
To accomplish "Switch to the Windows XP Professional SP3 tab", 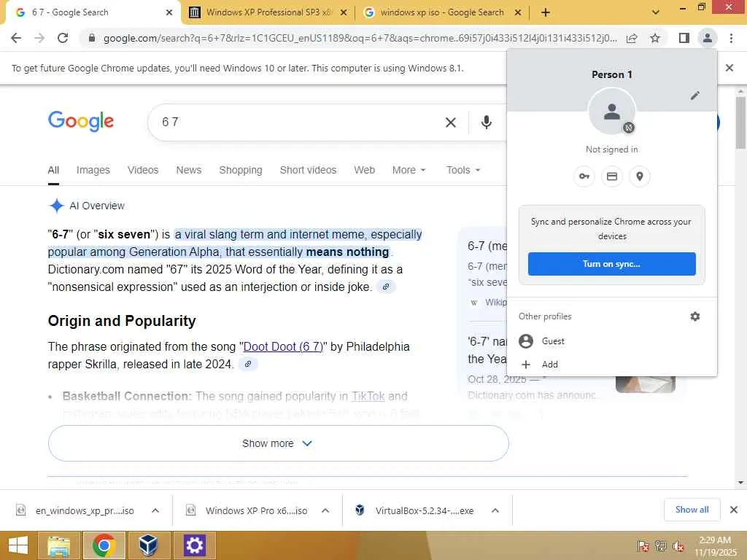I will [268, 12].
